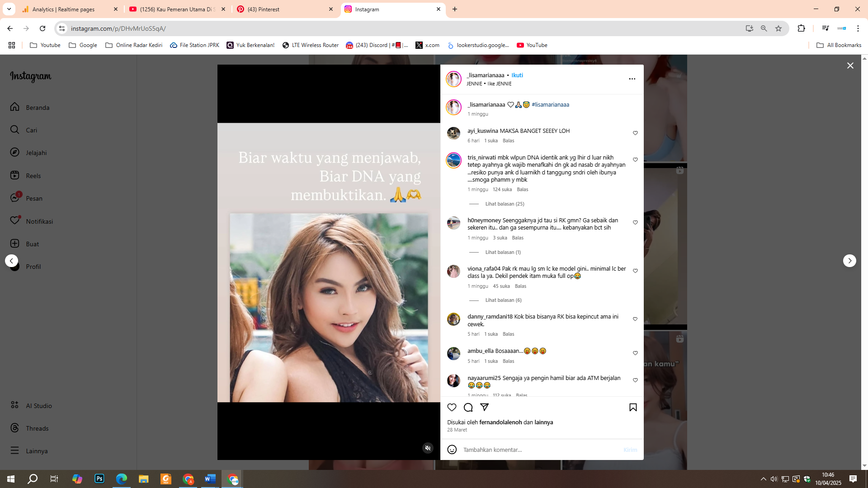
Task: Click Kirim to post comment
Action: click(x=630, y=450)
